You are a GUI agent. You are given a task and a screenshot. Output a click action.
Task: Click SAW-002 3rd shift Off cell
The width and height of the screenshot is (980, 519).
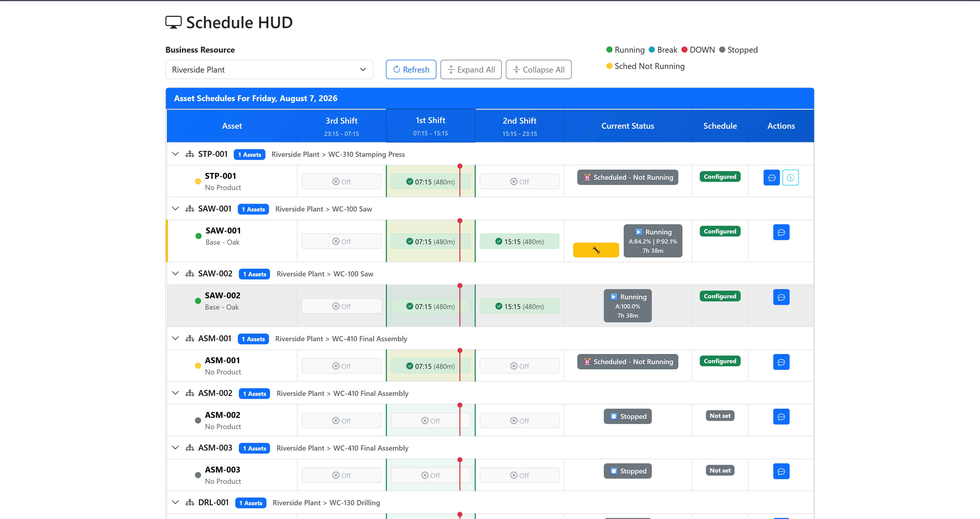(341, 306)
